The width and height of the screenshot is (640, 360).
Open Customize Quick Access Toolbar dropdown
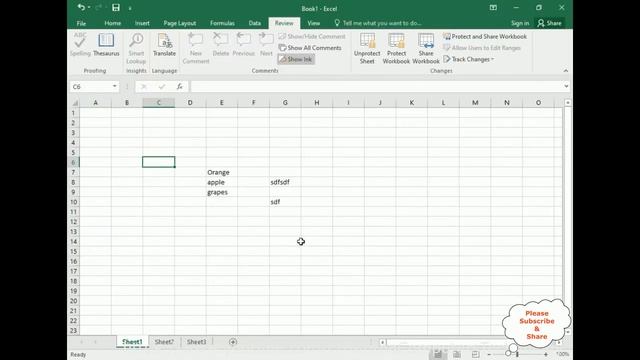pos(130,8)
